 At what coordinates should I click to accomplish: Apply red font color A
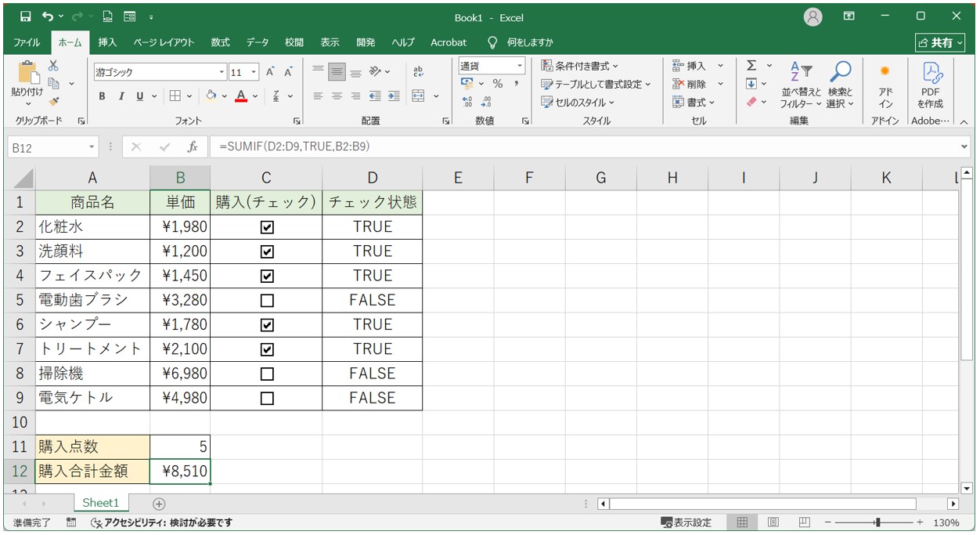[x=241, y=96]
